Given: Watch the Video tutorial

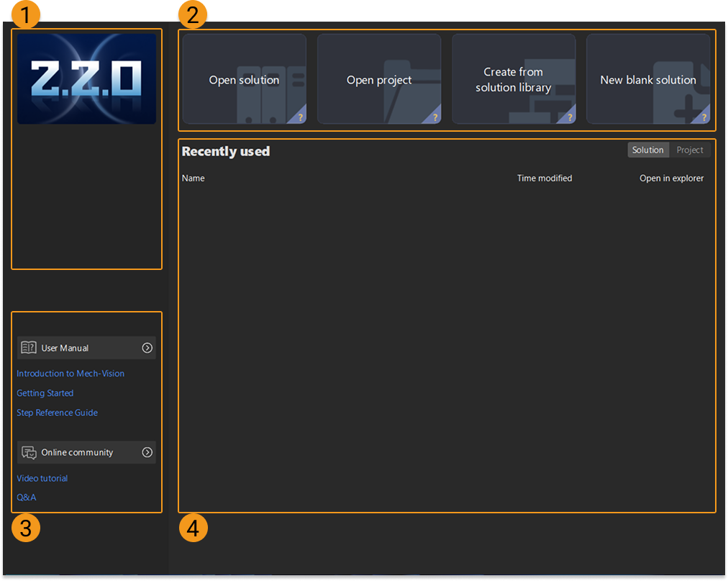Looking at the screenshot, I should click(x=42, y=478).
